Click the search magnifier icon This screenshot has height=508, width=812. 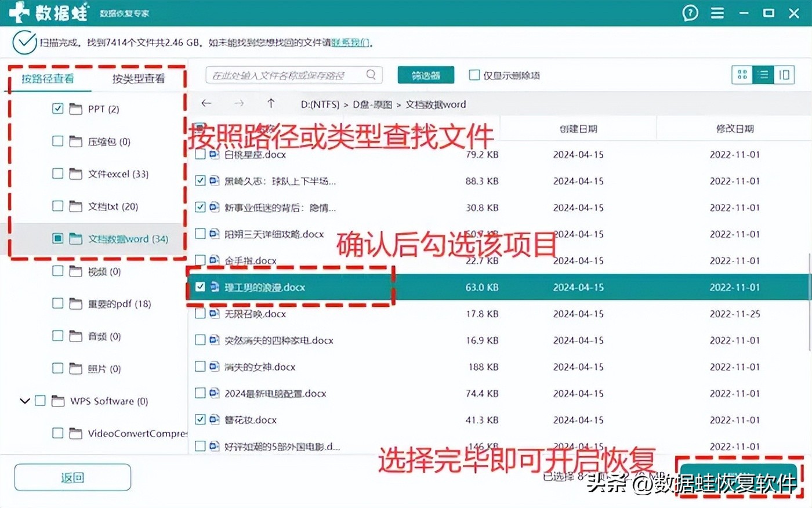pos(371,74)
